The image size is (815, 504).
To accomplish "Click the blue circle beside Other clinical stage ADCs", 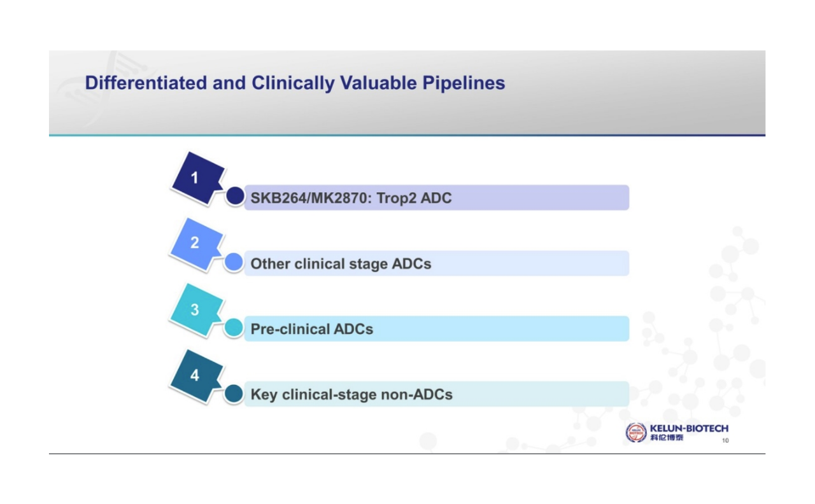I will coord(234,262).
